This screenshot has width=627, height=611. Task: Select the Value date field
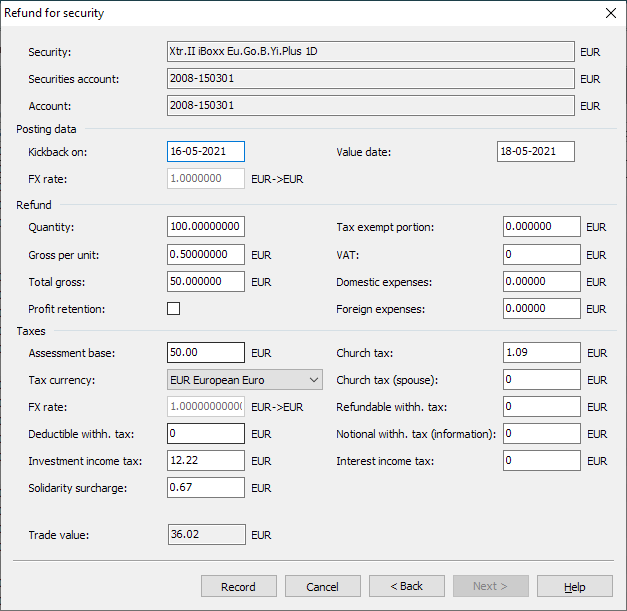(x=535, y=152)
